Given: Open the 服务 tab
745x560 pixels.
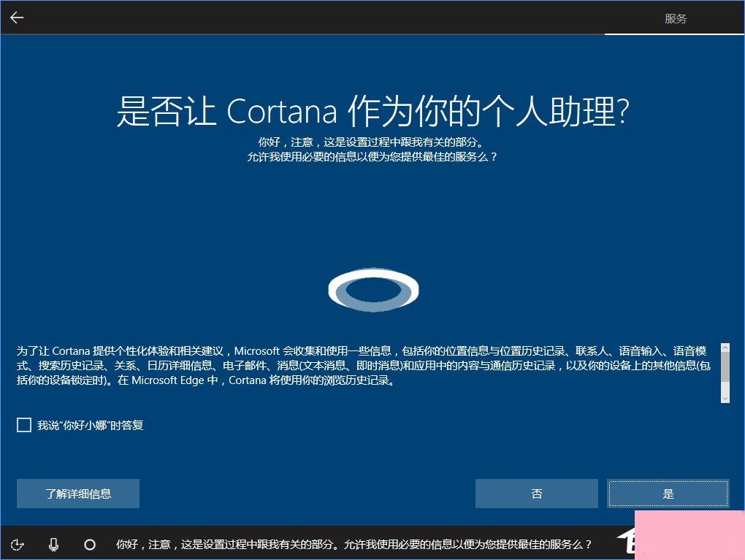Looking at the screenshot, I should pos(675,18).
